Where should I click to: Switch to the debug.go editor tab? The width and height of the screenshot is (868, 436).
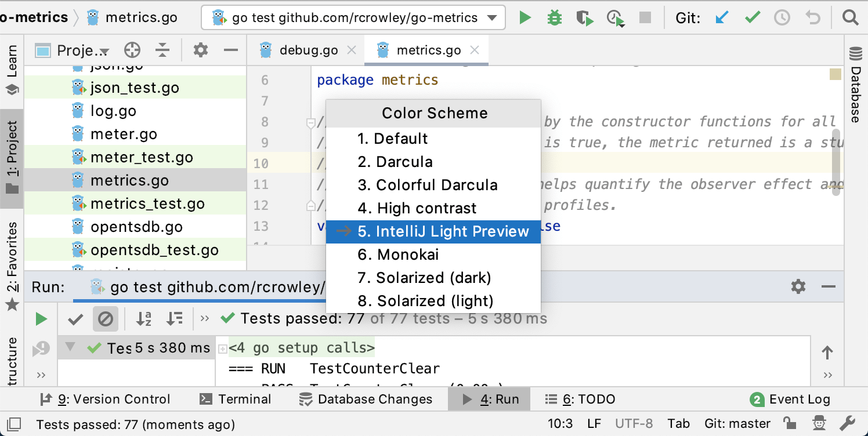[308, 50]
